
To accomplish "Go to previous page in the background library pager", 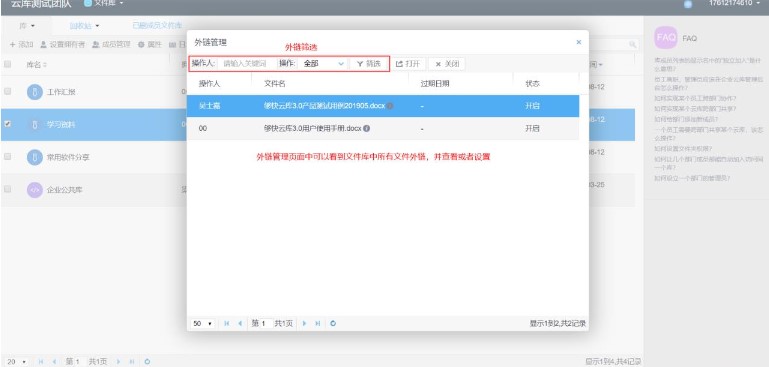I will pos(54,362).
